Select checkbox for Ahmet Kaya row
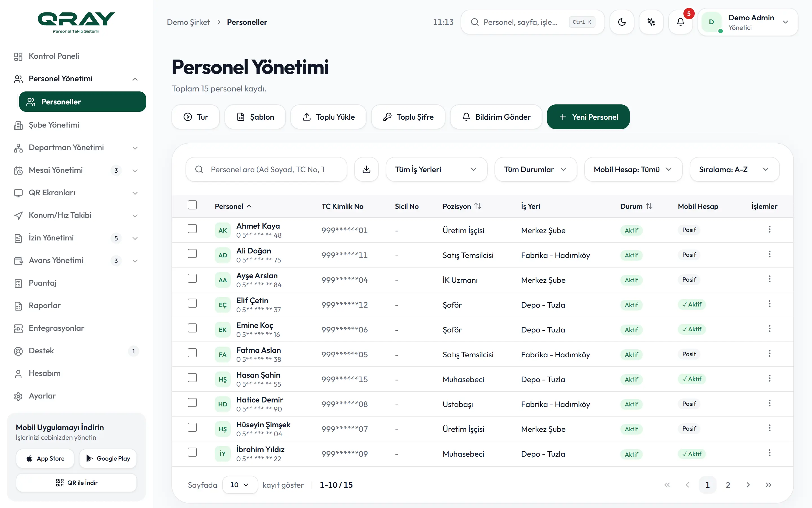Image resolution: width=812 pixels, height=508 pixels. click(x=192, y=229)
